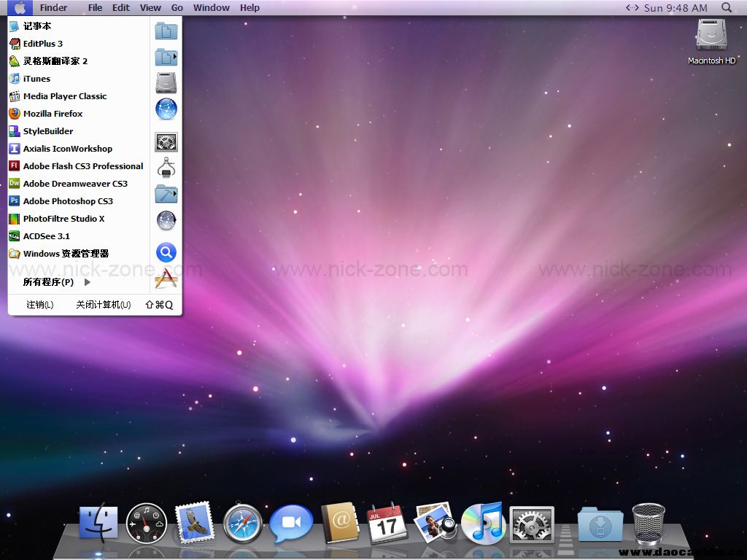Launch Adobe Photoshop CS3 from menu
The height and width of the screenshot is (560, 747).
point(68,201)
